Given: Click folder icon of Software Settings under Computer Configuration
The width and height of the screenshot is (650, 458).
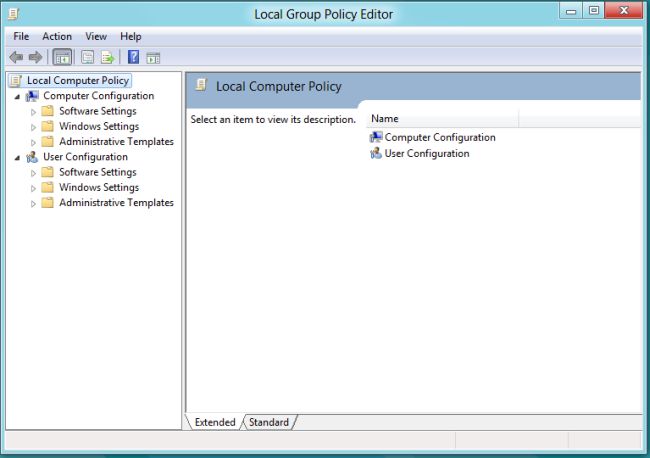Looking at the screenshot, I should point(48,111).
